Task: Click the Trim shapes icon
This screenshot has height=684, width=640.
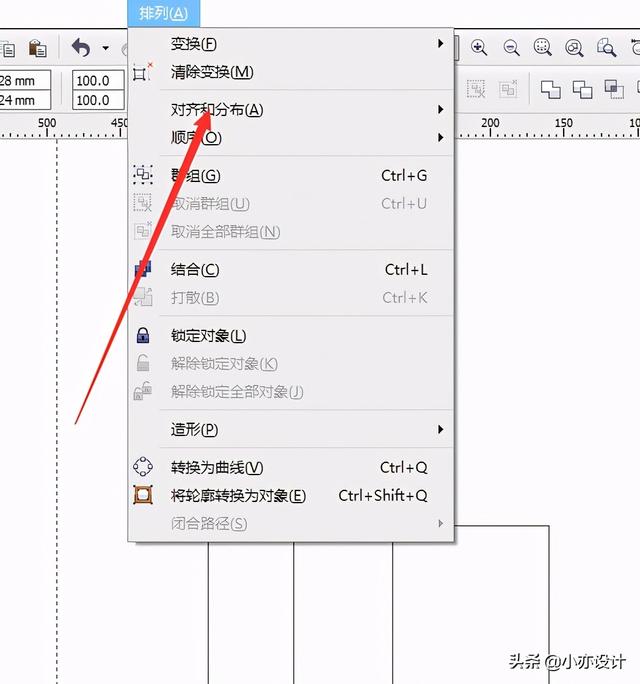Action: (x=582, y=89)
